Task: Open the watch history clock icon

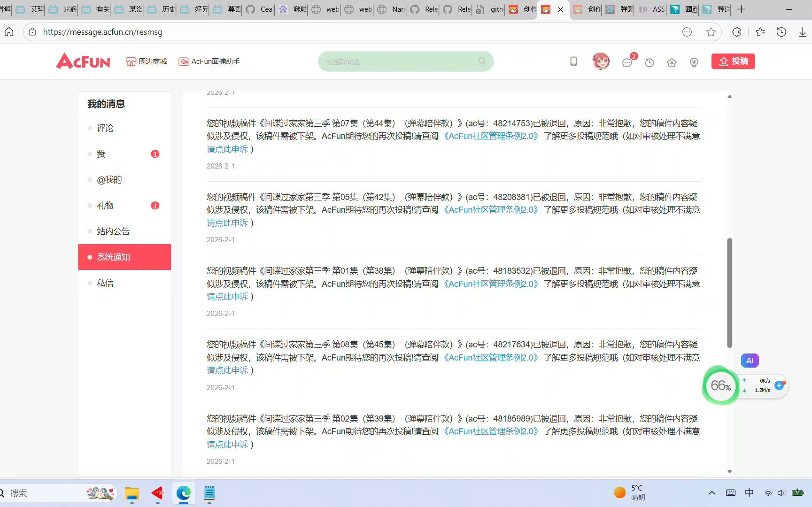Action: click(650, 62)
